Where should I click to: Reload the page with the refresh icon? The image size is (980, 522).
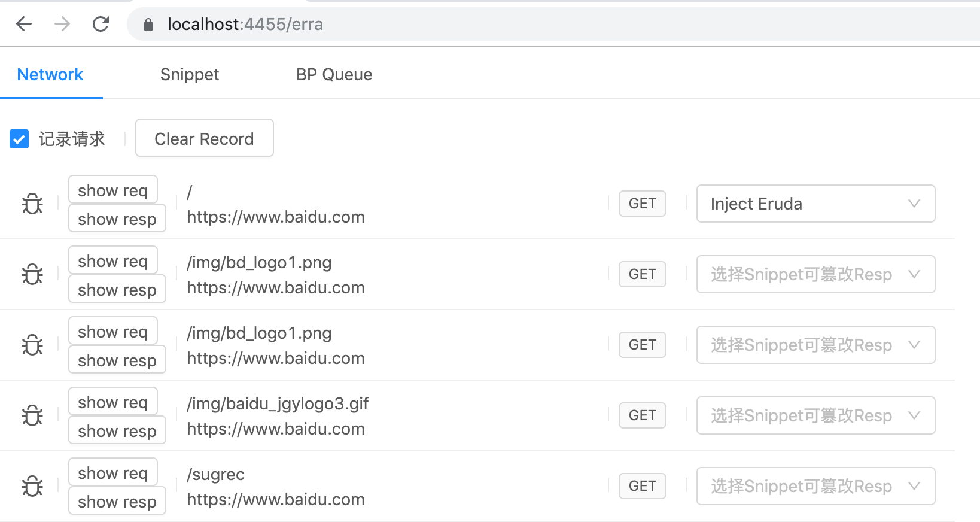pyautogui.click(x=101, y=24)
